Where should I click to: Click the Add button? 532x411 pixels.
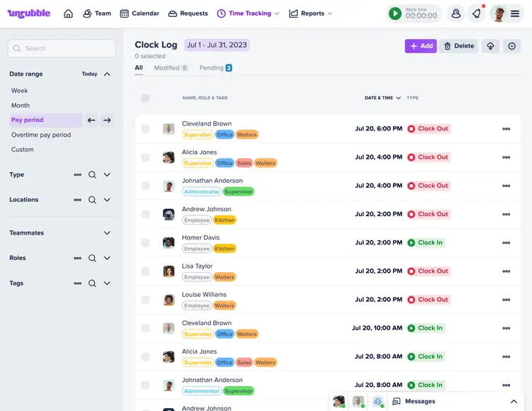coord(421,46)
